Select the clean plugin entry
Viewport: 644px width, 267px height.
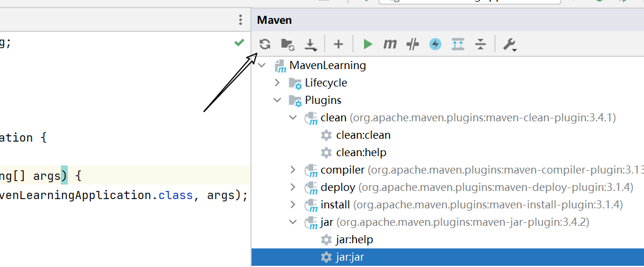pyautogui.click(x=468, y=118)
